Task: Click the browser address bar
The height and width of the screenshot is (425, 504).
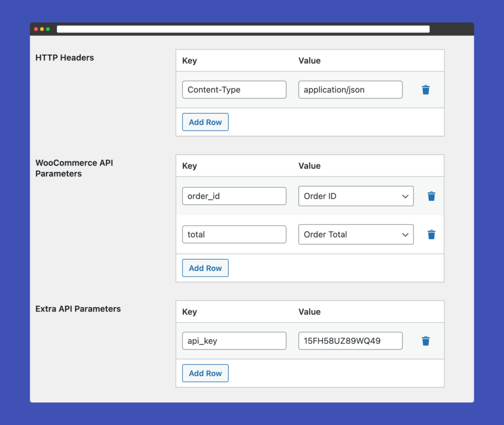Action: click(243, 29)
